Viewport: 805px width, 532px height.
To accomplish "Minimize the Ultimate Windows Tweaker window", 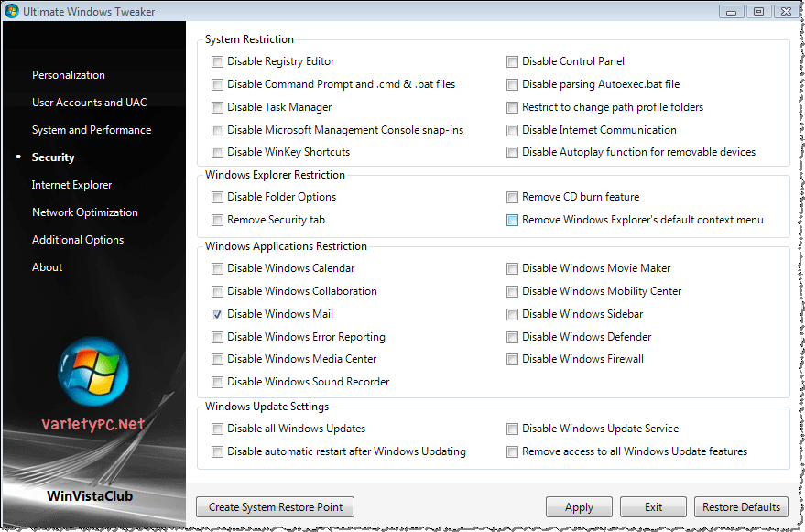I will tap(732, 11).
